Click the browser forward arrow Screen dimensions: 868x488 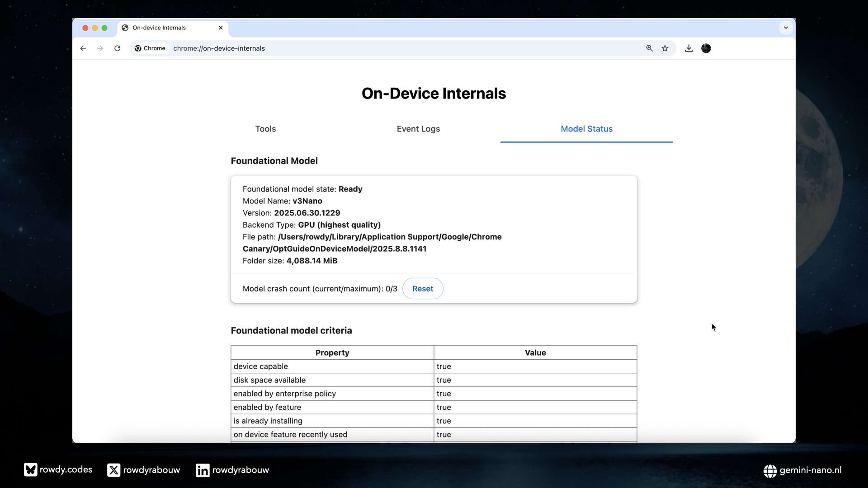click(100, 48)
